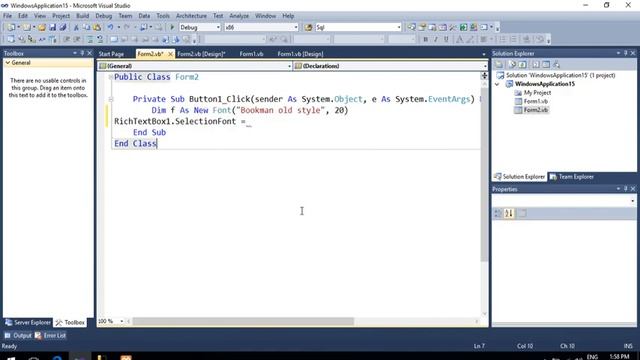640x360 pixels.
Task: Switch to the Start Page tab
Action: coord(111,54)
